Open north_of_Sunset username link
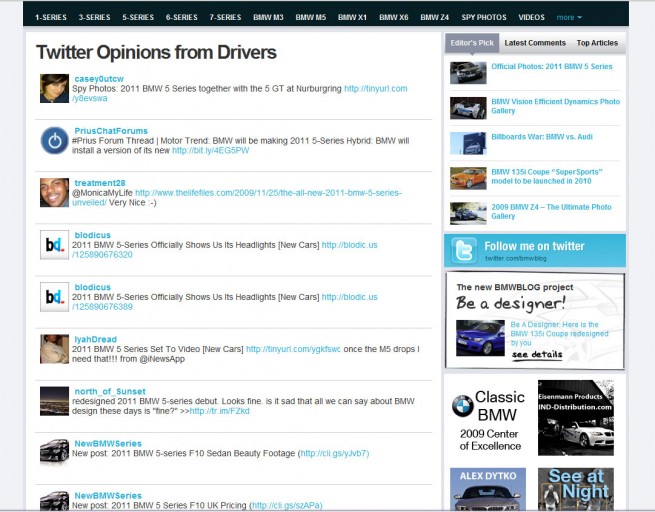 pyautogui.click(x=110, y=391)
